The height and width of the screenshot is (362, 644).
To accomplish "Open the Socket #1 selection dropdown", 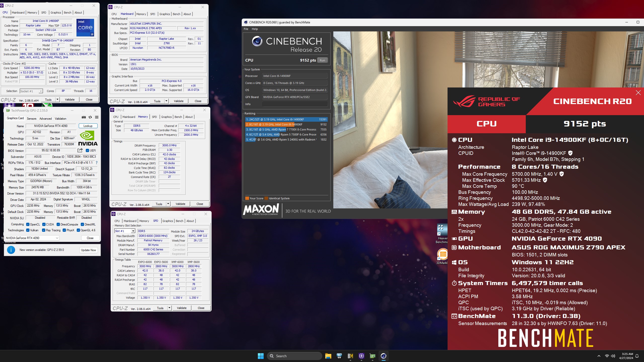I will (x=31, y=91).
